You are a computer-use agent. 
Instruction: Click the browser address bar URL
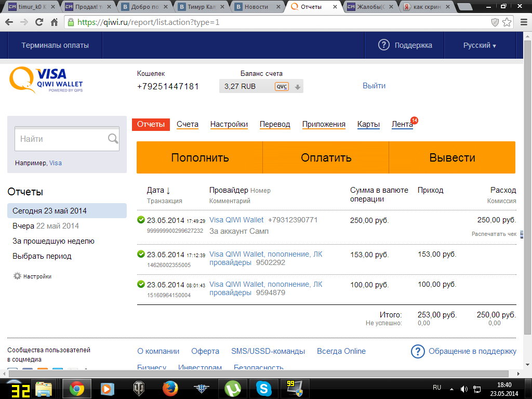(148, 22)
